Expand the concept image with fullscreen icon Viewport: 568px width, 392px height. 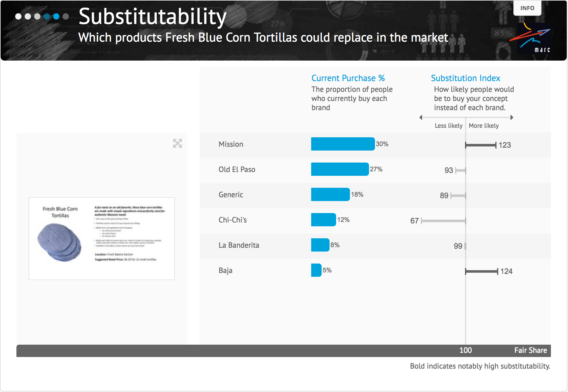[x=178, y=143]
